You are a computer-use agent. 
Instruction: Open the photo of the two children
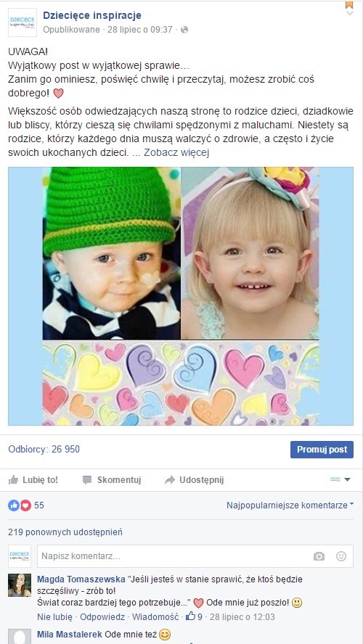181,296
